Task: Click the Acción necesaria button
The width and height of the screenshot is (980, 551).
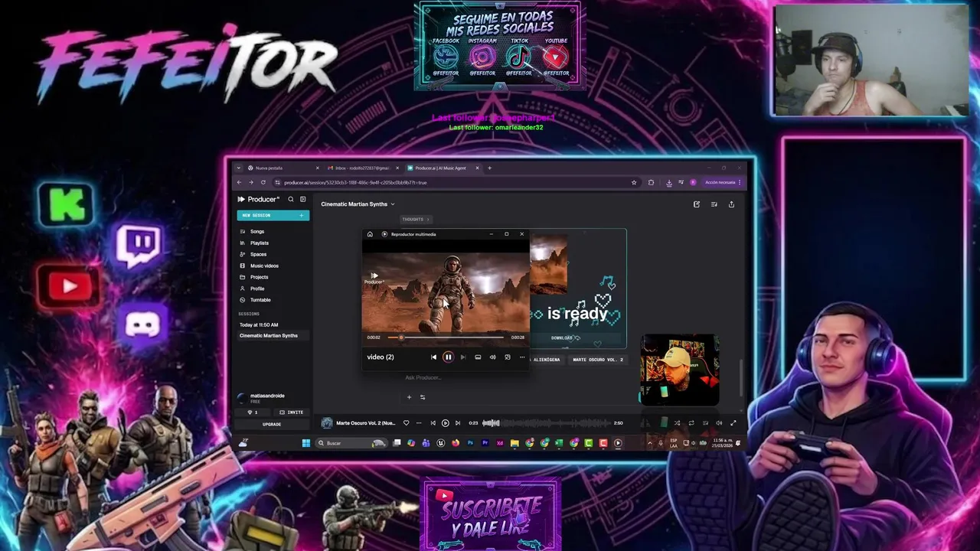Action: [x=720, y=182]
